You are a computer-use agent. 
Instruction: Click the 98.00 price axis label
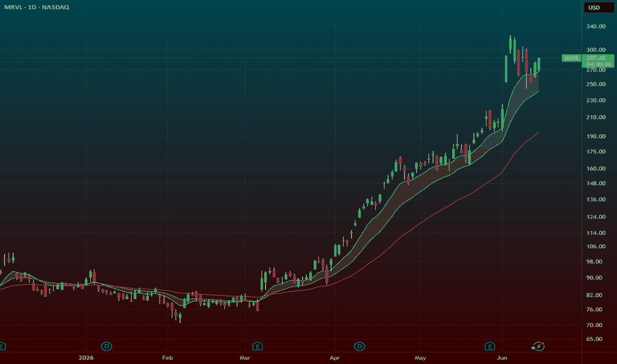pos(594,261)
